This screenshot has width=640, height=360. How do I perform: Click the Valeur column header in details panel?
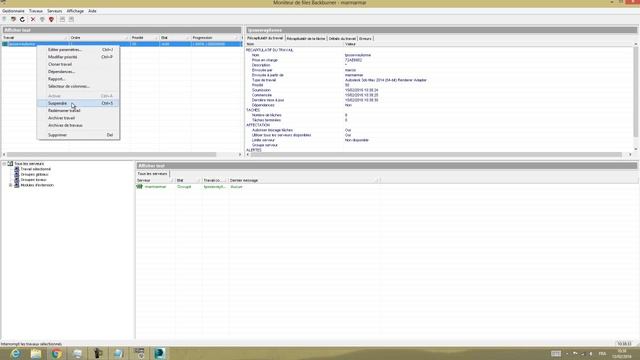click(488, 44)
